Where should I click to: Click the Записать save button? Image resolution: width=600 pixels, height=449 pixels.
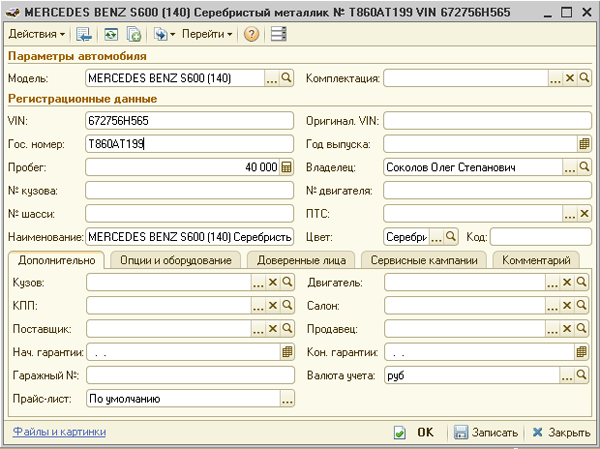coord(486,433)
